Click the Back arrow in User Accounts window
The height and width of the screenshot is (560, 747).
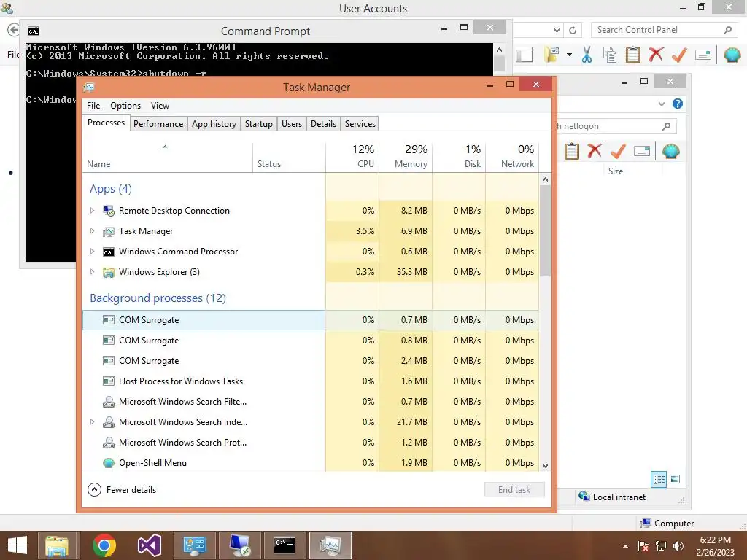pyautogui.click(x=13, y=30)
